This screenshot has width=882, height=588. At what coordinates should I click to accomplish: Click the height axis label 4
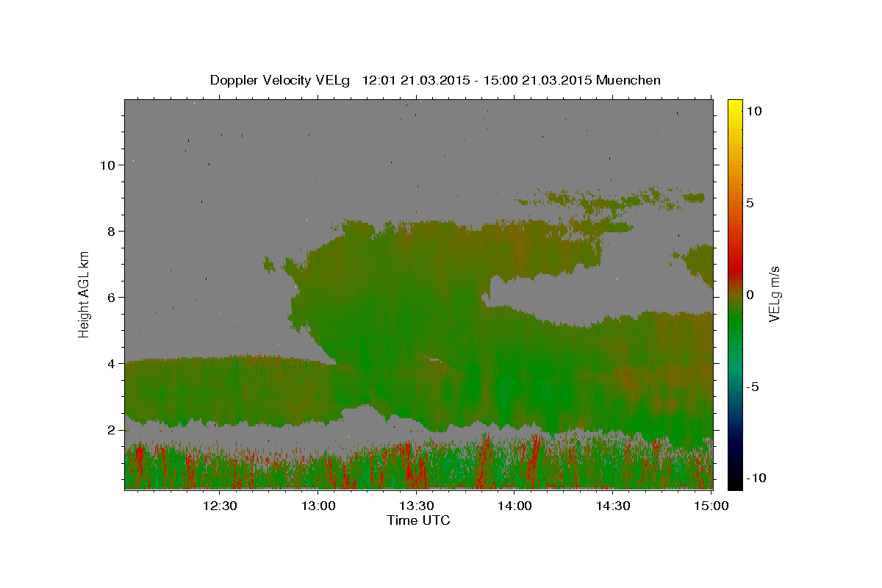pos(112,363)
